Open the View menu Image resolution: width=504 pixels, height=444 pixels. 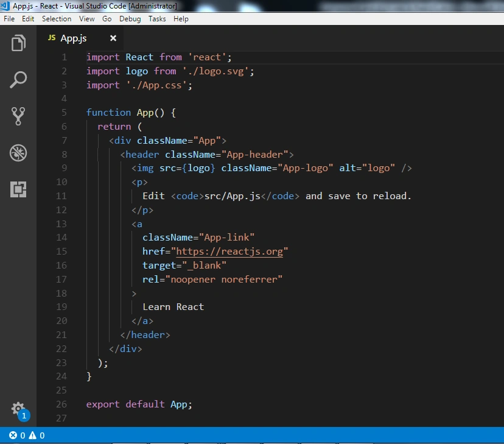pyautogui.click(x=87, y=19)
